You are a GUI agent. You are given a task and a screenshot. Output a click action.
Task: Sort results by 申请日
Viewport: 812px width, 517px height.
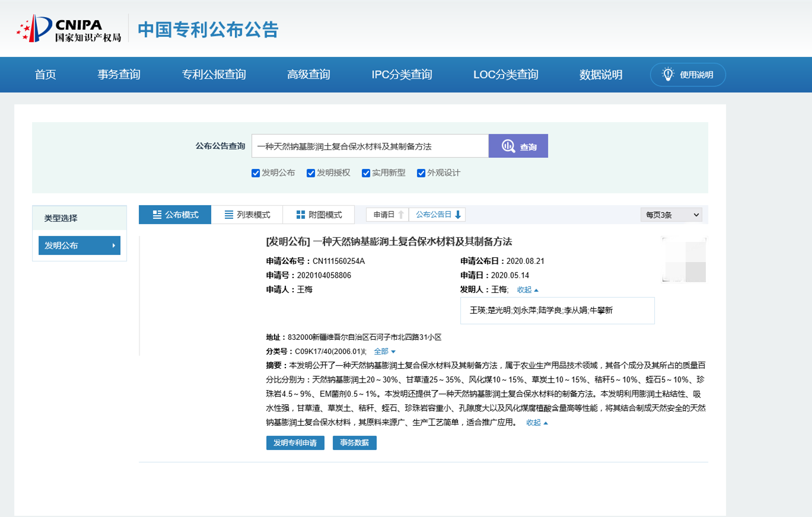coord(387,215)
